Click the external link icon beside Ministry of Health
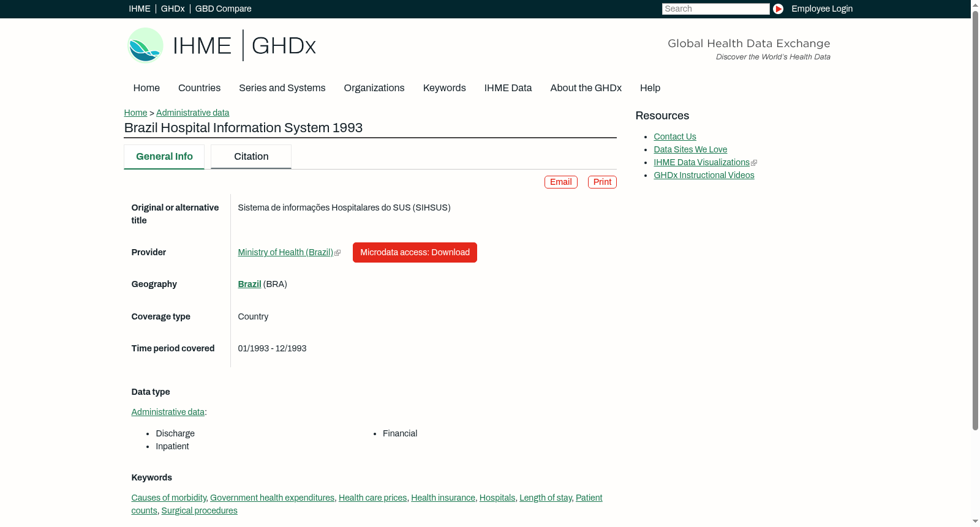The image size is (980, 527). point(337,253)
